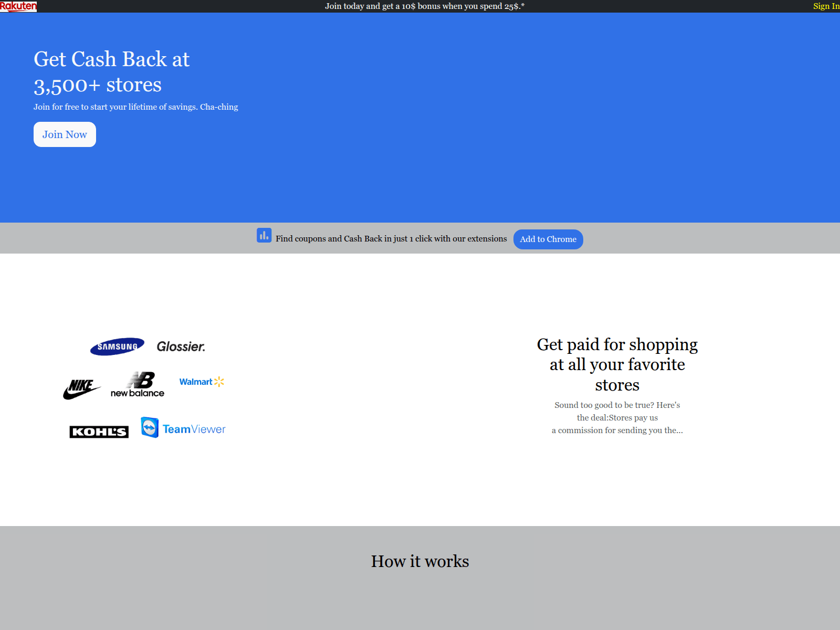Select the Walmart logo
The image size is (840, 630).
point(202,382)
